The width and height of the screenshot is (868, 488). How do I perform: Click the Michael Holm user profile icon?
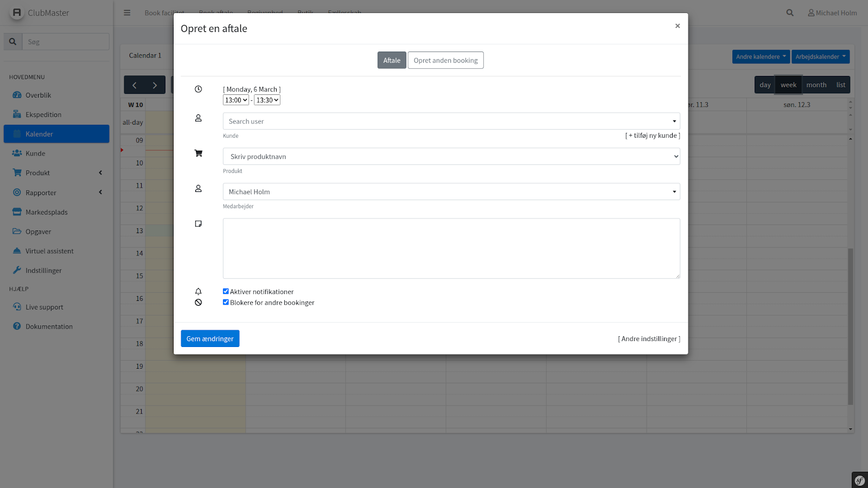pos(811,13)
